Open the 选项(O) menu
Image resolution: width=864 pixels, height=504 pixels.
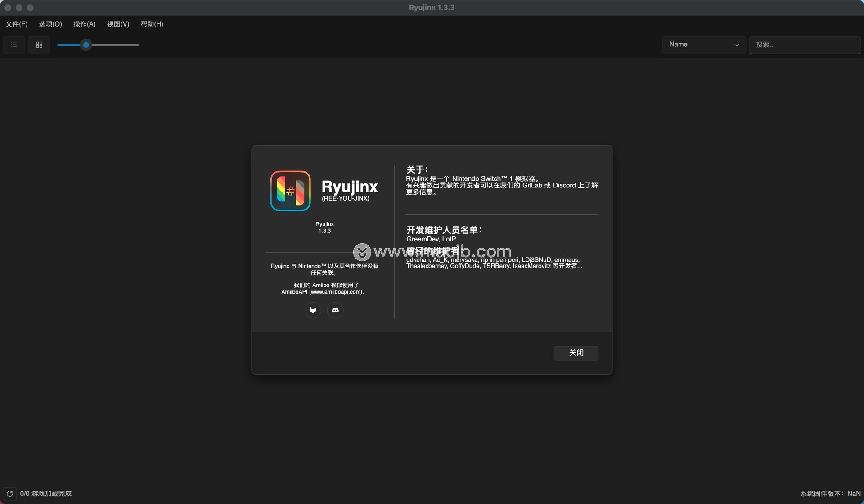[50, 24]
